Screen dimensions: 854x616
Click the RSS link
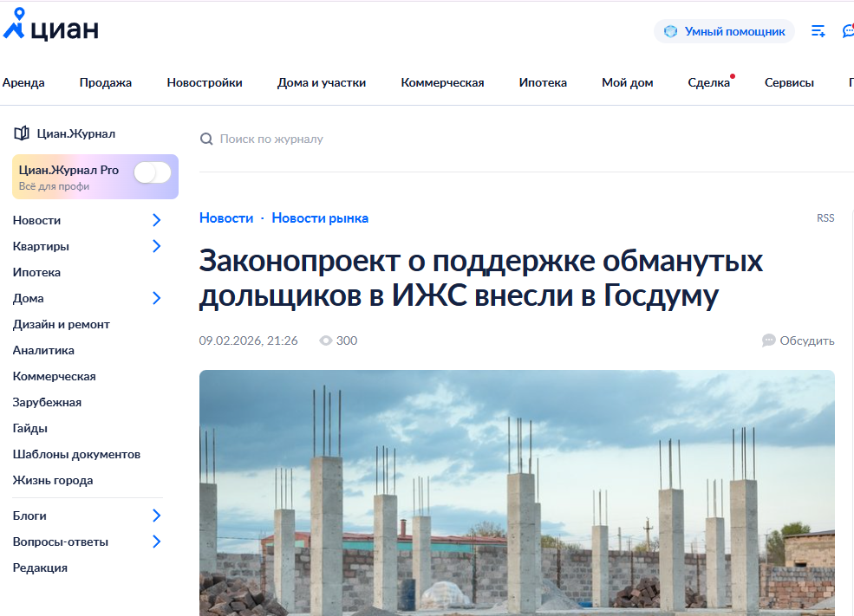[x=825, y=217]
